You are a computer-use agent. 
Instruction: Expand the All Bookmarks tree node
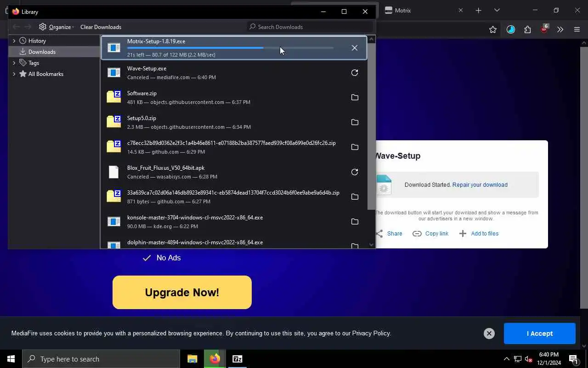pyautogui.click(x=14, y=74)
